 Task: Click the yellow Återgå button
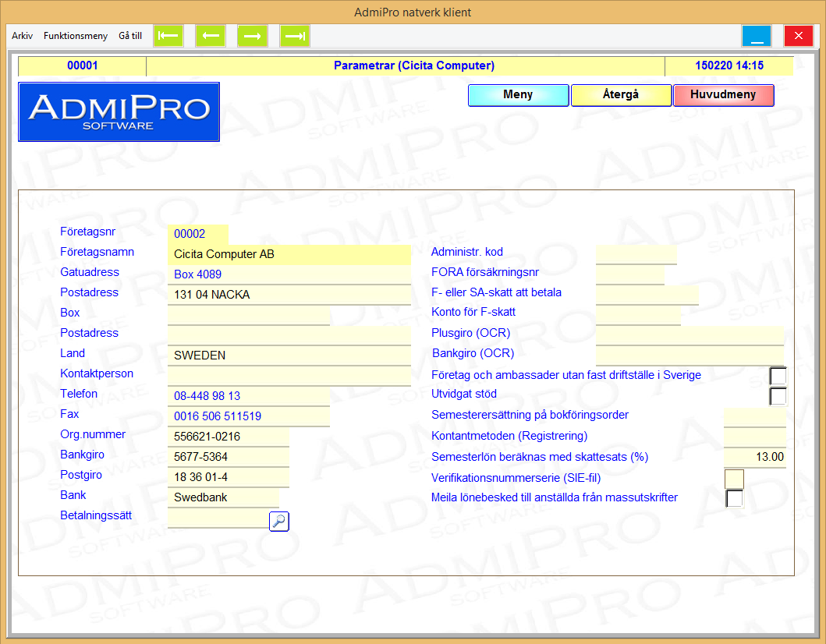621,95
